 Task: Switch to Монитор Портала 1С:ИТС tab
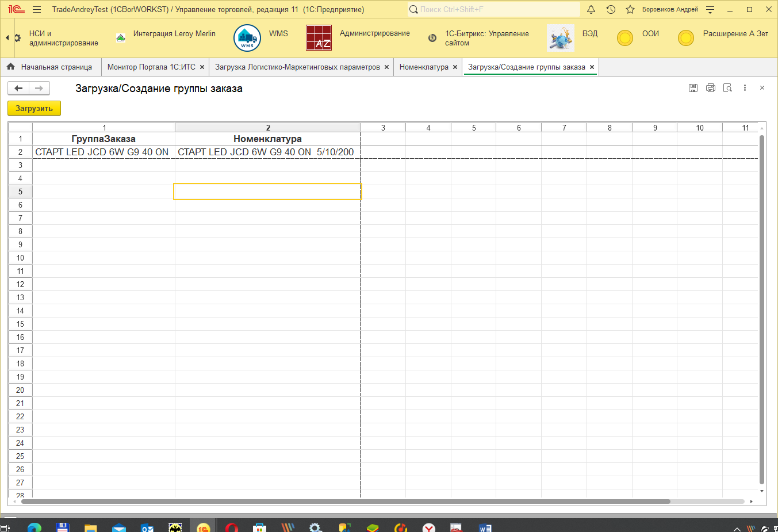coord(151,67)
